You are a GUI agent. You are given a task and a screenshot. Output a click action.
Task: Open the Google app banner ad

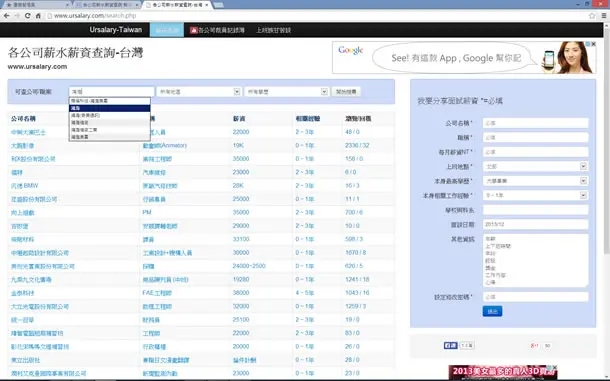tap(464, 58)
